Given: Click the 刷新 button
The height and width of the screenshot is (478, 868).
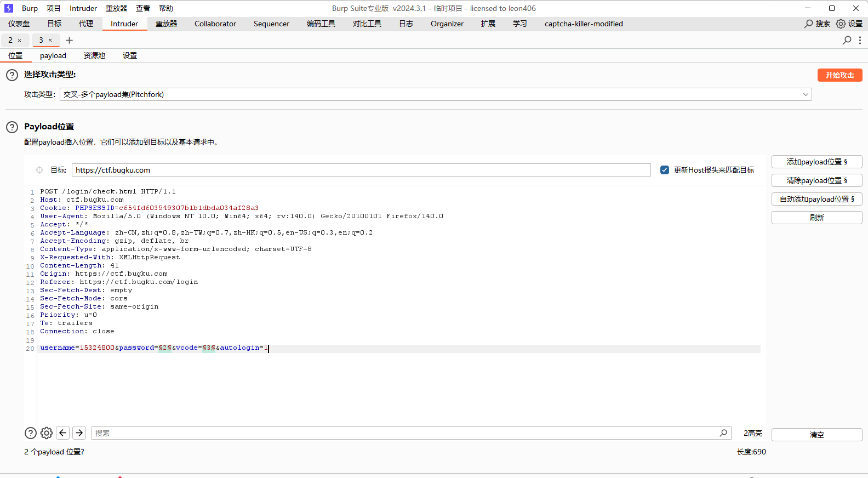Looking at the screenshot, I should pyautogui.click(x=817, y=218).
